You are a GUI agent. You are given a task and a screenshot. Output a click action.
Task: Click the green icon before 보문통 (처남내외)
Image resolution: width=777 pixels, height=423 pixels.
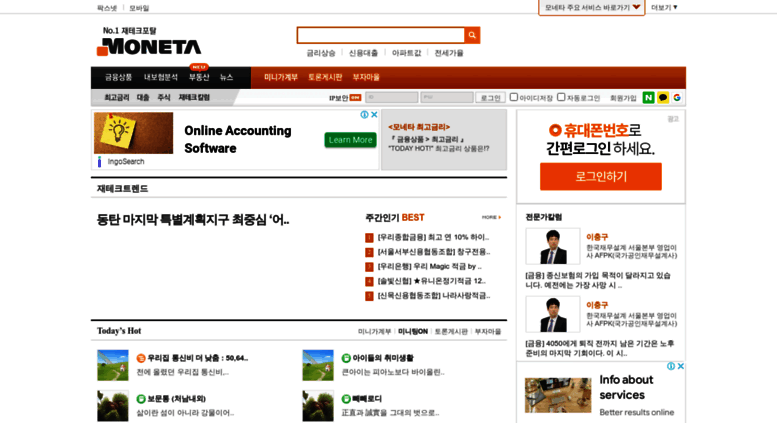pos(141,399)
